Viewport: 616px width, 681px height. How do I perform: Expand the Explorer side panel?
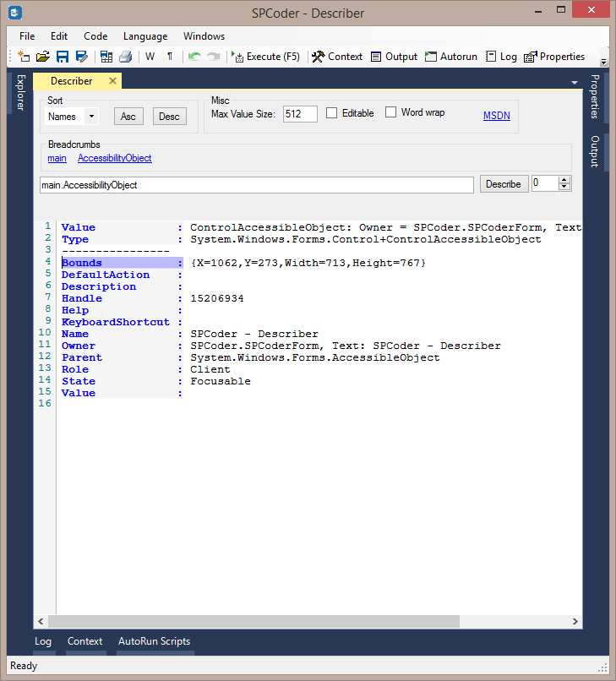(20, 92)
